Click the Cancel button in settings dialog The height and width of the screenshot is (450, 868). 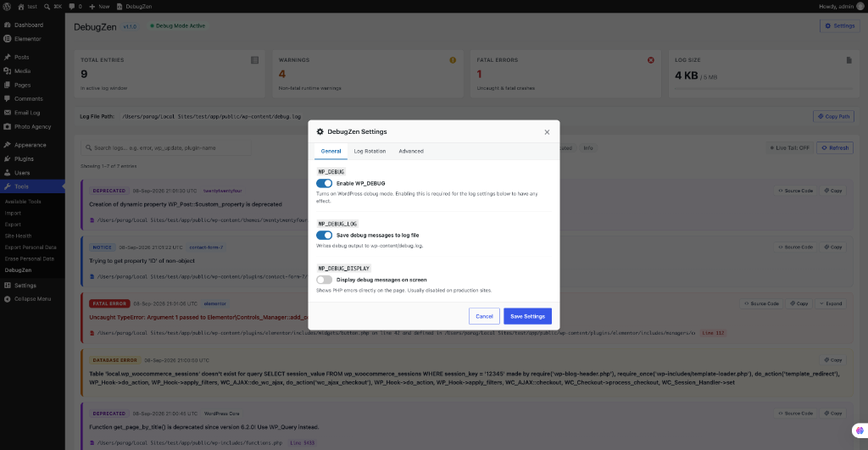tap(484, 316)
